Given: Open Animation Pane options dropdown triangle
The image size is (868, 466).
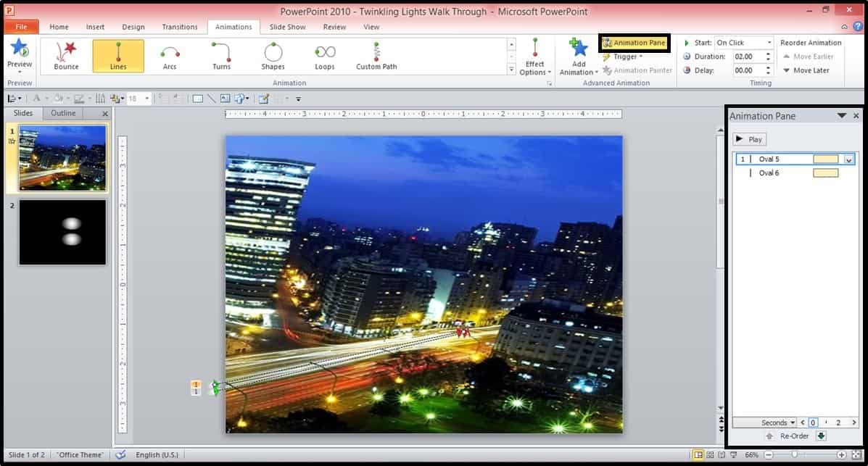Looking at the screenshot, I should click(x=841, y=116).
